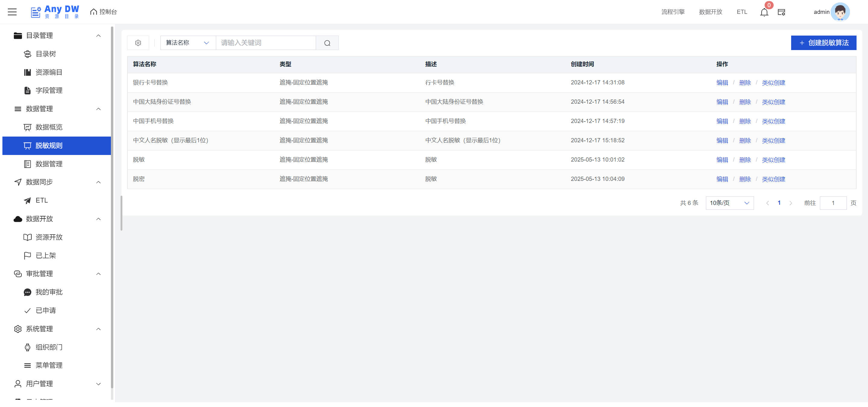
Task: Click the table settings gear icon
Action: click(138, 43)
